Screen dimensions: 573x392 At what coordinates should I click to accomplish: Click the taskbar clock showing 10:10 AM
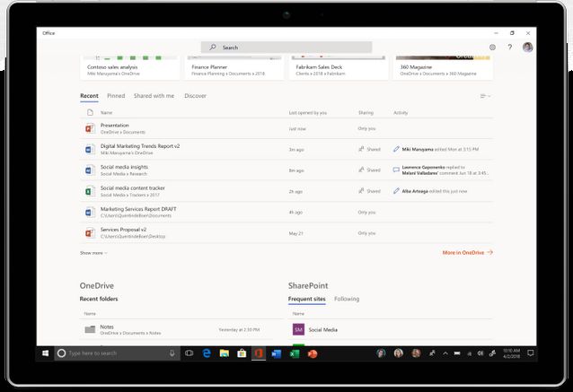pos(512,353)
